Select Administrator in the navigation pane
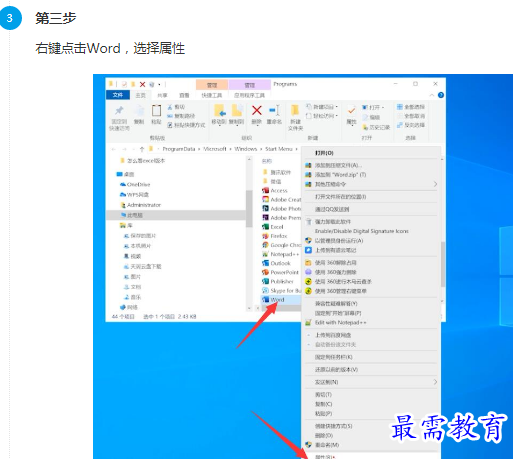Screen dimensions: 513x459 (140, 205)
